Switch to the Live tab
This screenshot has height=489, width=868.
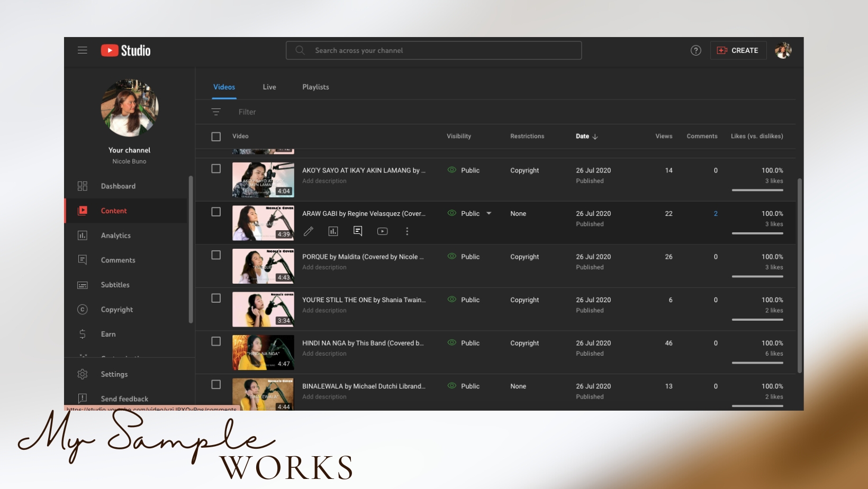269,87
